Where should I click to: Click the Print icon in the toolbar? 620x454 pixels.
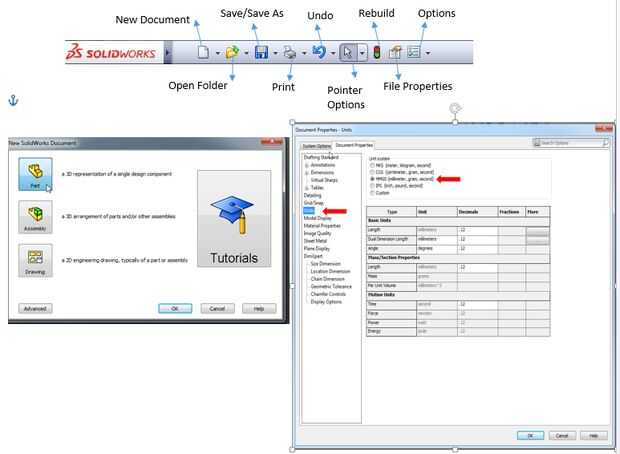coord(290,52)
